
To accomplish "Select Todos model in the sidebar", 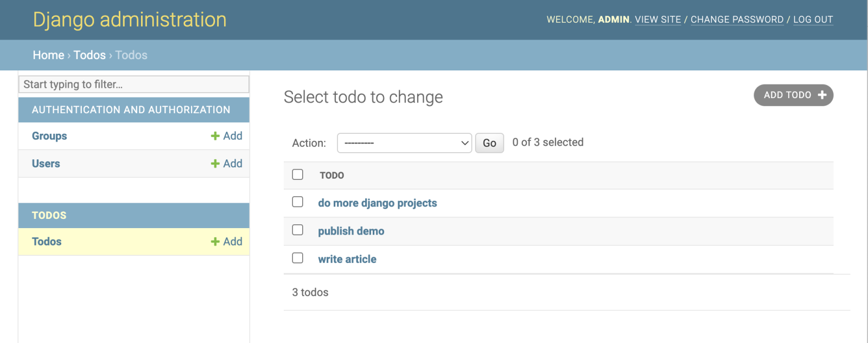I will tap(47, 242).
